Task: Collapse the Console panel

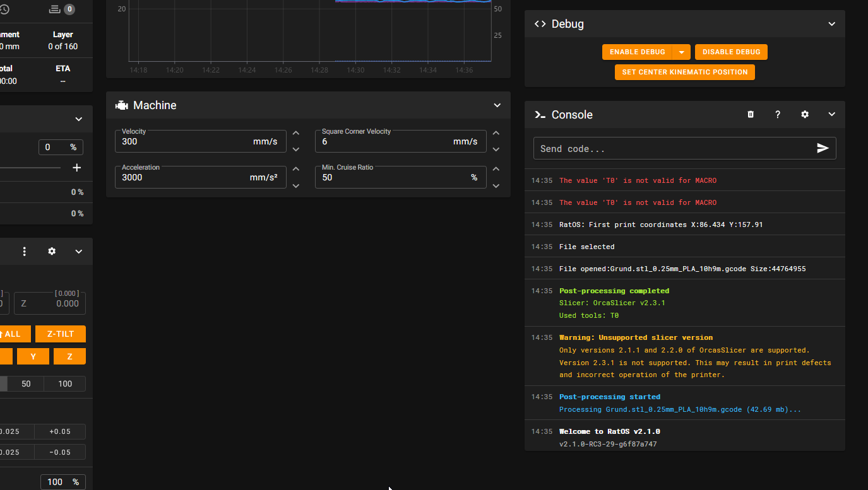Action: tap(832, 115)
